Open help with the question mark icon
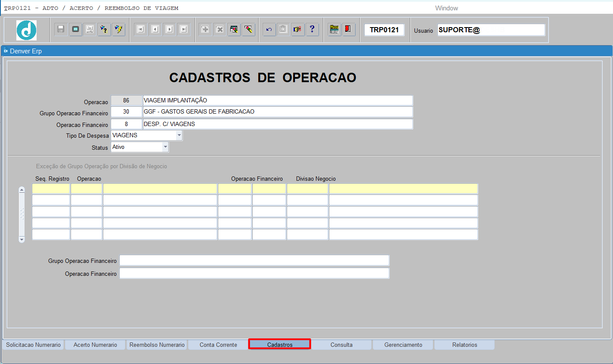 (312, 29)
